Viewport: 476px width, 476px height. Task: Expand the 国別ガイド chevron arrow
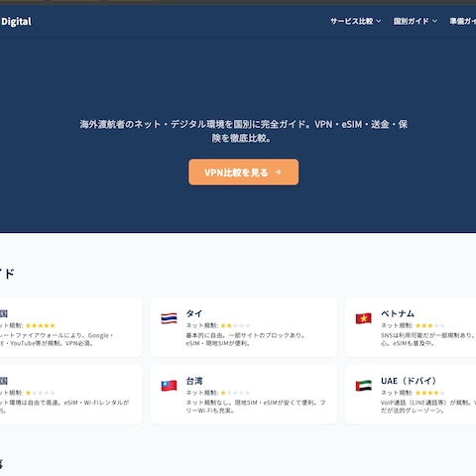tap(434, 21)
